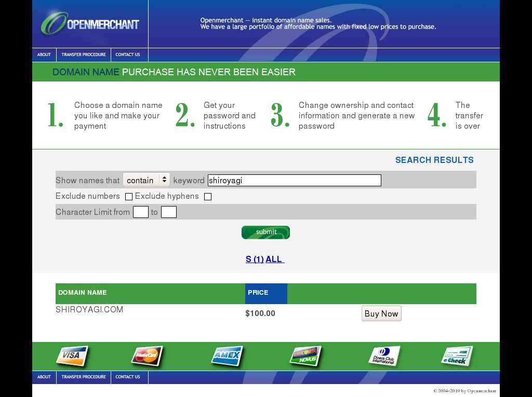Follow the S (1) filter link
The width and height of the screenshot is (532, 397).
click(x=255, y=259)
